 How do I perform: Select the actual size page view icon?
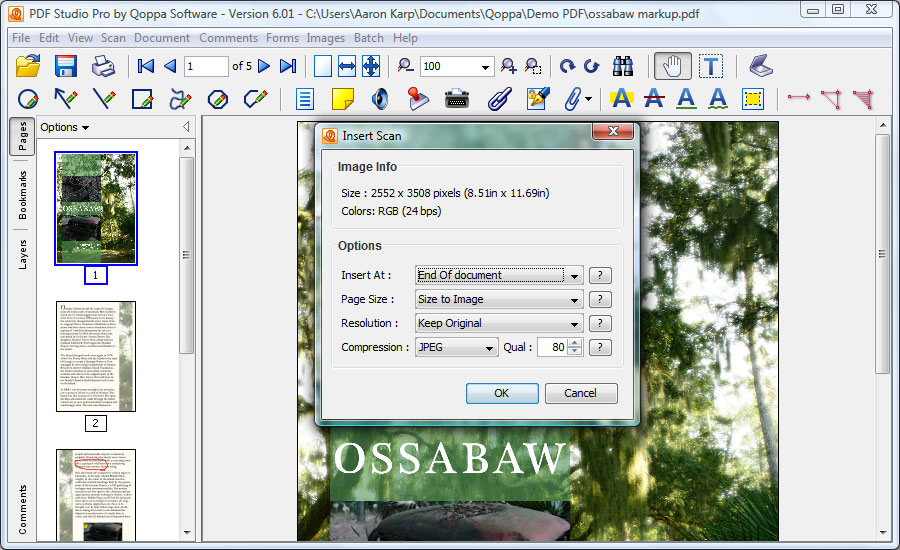coord(323,66)
